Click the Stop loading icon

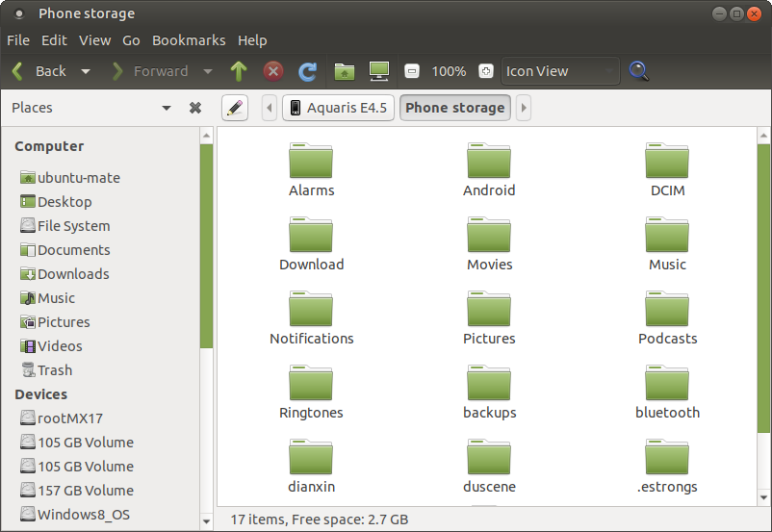(x=273, y=71)
